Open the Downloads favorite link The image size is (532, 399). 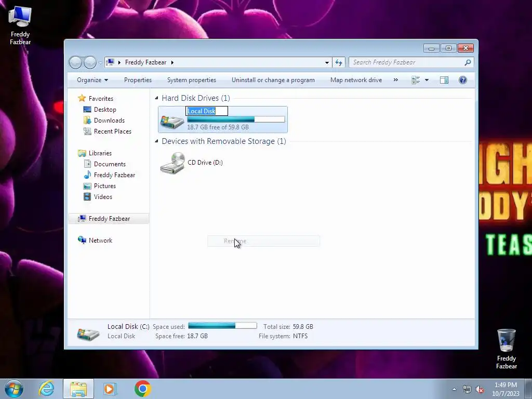tap(109, 121)
